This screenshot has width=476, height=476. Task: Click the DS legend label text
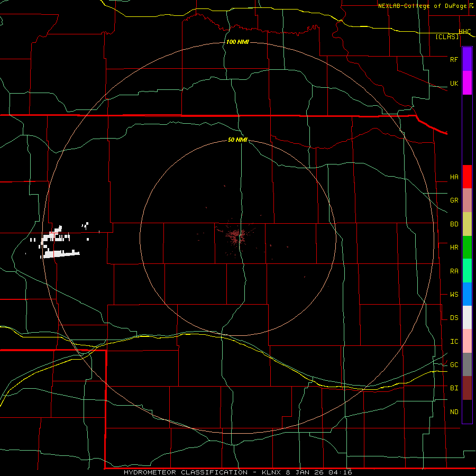tap(454, 318)
